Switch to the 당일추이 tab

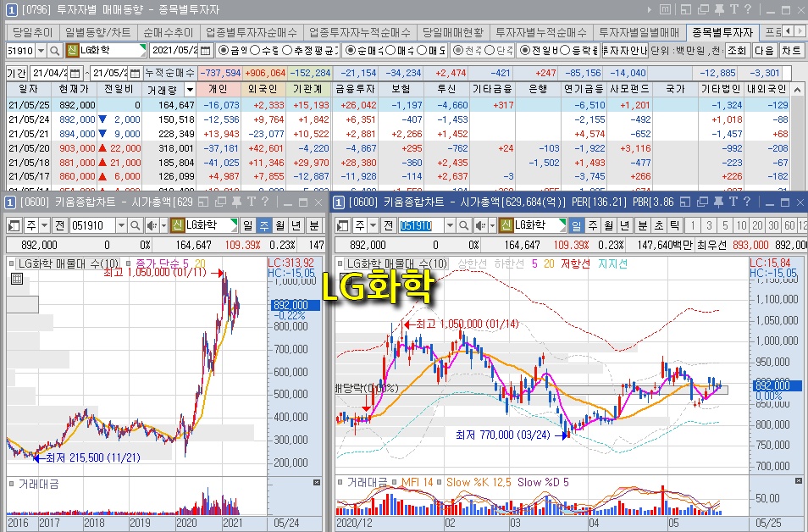coord(32,32)
